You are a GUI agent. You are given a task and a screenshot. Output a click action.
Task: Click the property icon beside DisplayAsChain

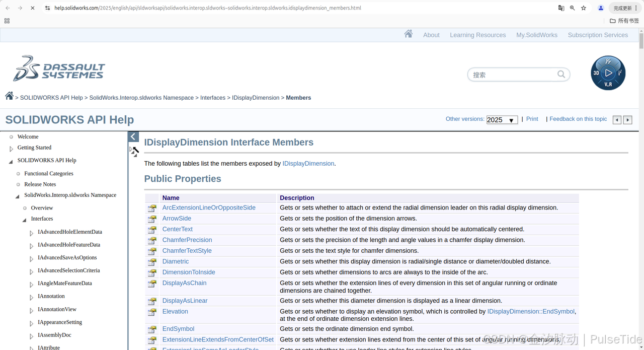(152, 284)
